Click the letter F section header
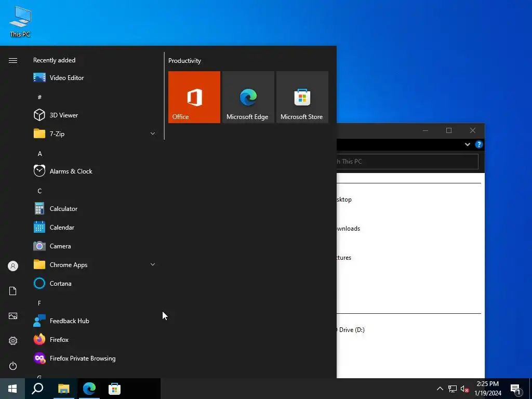This screenshot has height=399, width=532. (x=39, y=303)
